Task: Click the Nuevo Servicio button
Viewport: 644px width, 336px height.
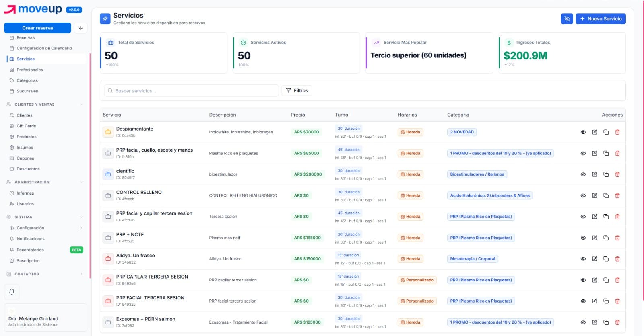Action: (x=601, y=19)
